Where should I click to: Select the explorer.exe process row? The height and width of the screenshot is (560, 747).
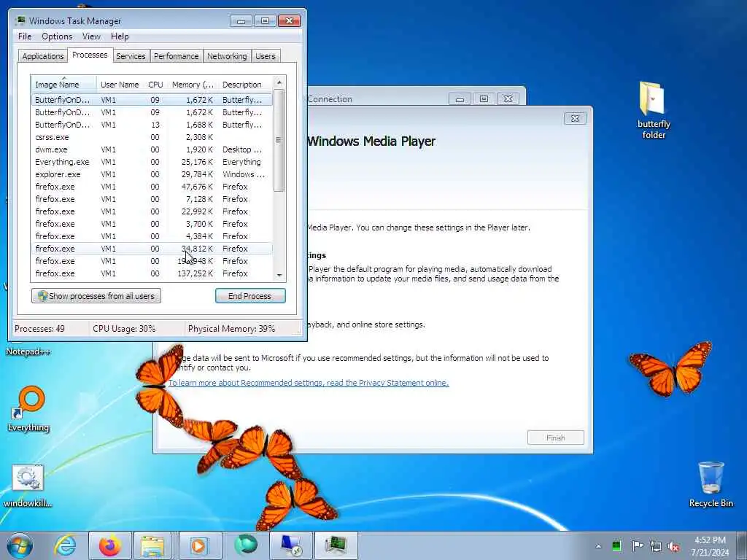(x=152, y=174)
